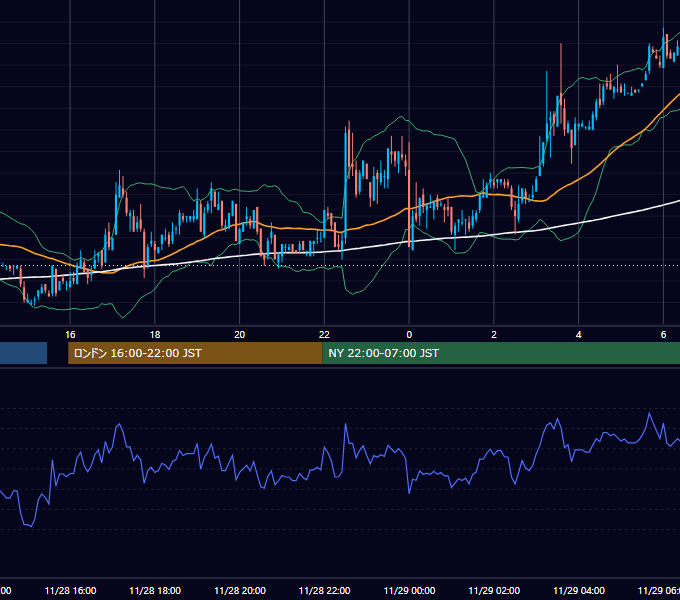This screenshot has width=680, height=600.
Task: Click the 11/28 22:00 date label
Action: pyautogui.click(x=324, y=590)
